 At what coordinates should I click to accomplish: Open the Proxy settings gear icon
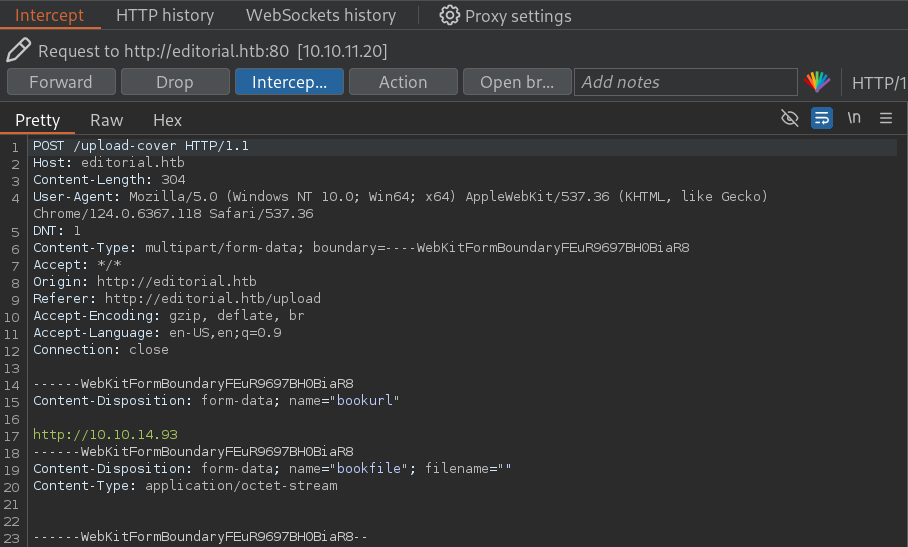[449, 16]
